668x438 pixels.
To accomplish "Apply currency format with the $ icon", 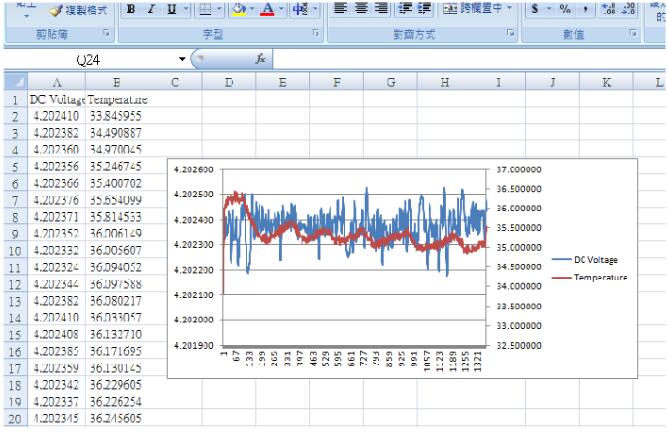I will coord(534,9).
